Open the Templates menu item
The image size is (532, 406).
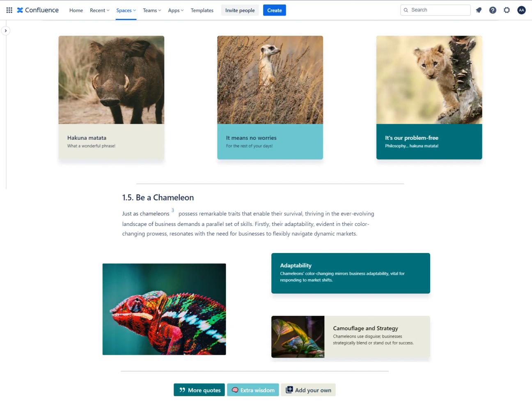(x=202, y=10)
